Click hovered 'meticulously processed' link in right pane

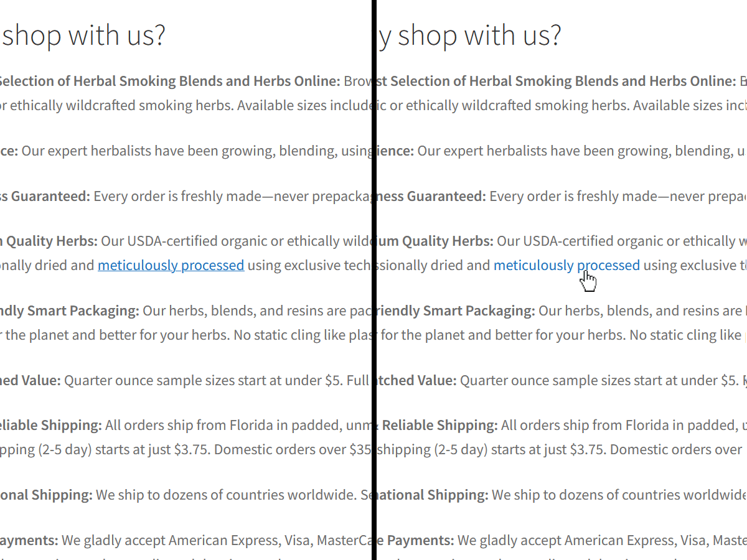tap(566, 265)
